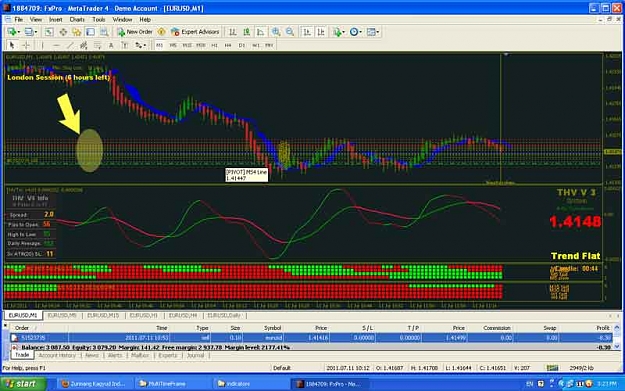The height and width of the screenshot is (391, 625).
Task: Toggle the Expert Advisors button
Action: pos(195,32)
